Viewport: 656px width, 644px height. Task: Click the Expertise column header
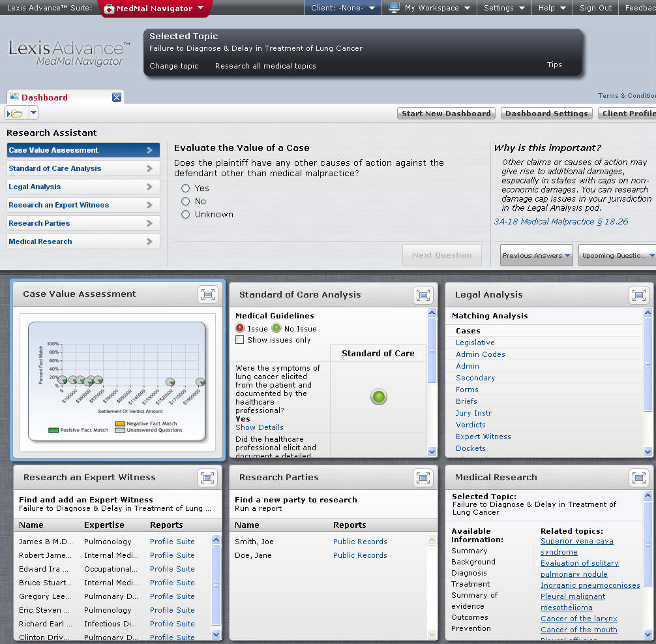[x=104, y=525]
